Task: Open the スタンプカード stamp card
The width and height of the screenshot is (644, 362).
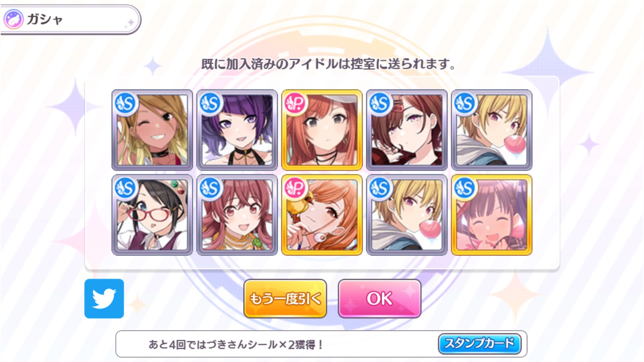Action: coord(479,343)
